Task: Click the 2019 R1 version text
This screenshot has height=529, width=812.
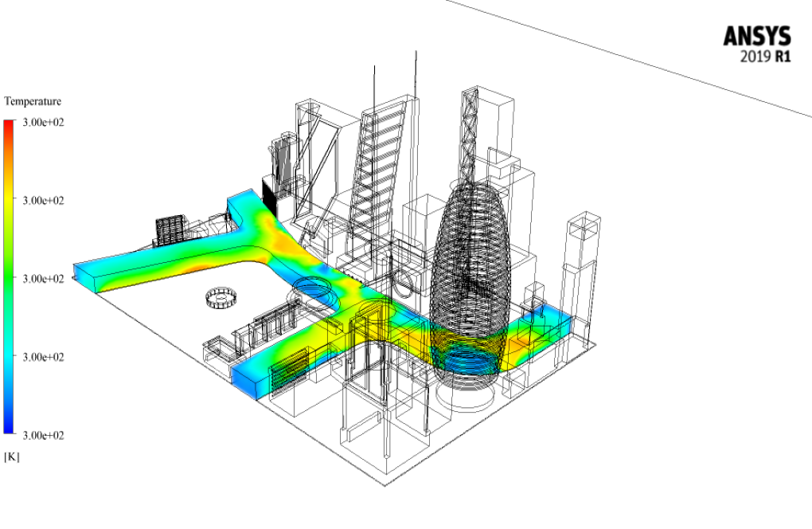Action: [765, 57]
